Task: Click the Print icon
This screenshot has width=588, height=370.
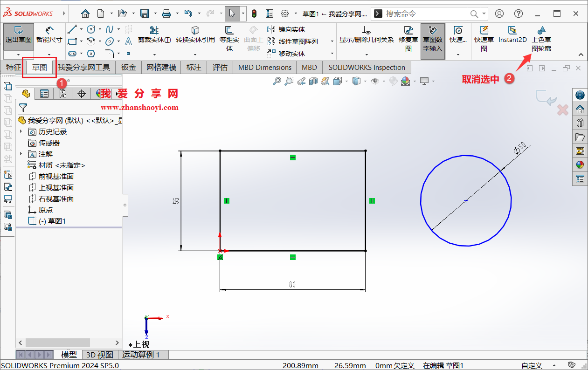Action: (x=166, y=14)
